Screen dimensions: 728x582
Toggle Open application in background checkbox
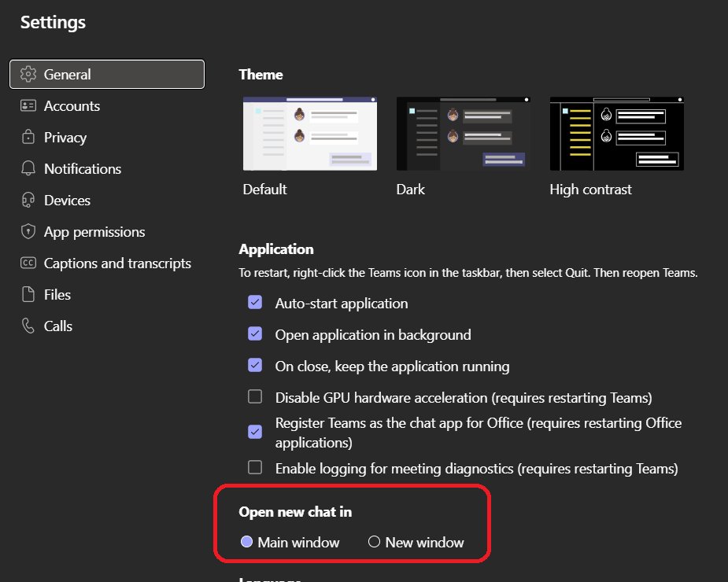tap(255, 333)
